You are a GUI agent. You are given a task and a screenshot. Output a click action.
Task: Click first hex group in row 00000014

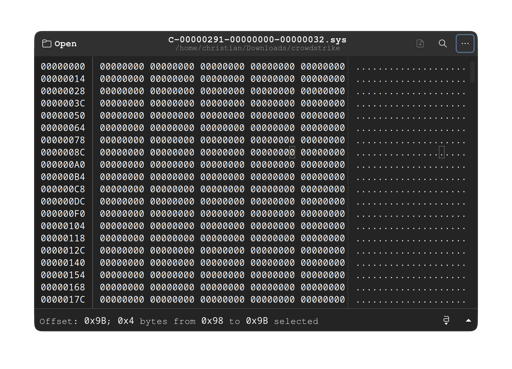122,79
